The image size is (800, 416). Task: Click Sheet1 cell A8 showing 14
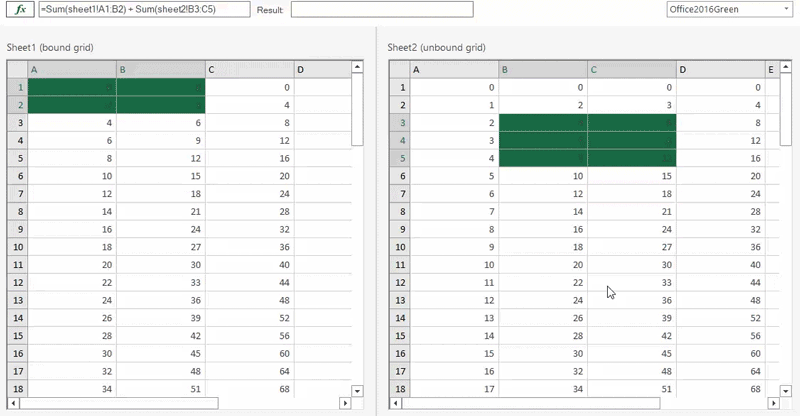(72, 212)
